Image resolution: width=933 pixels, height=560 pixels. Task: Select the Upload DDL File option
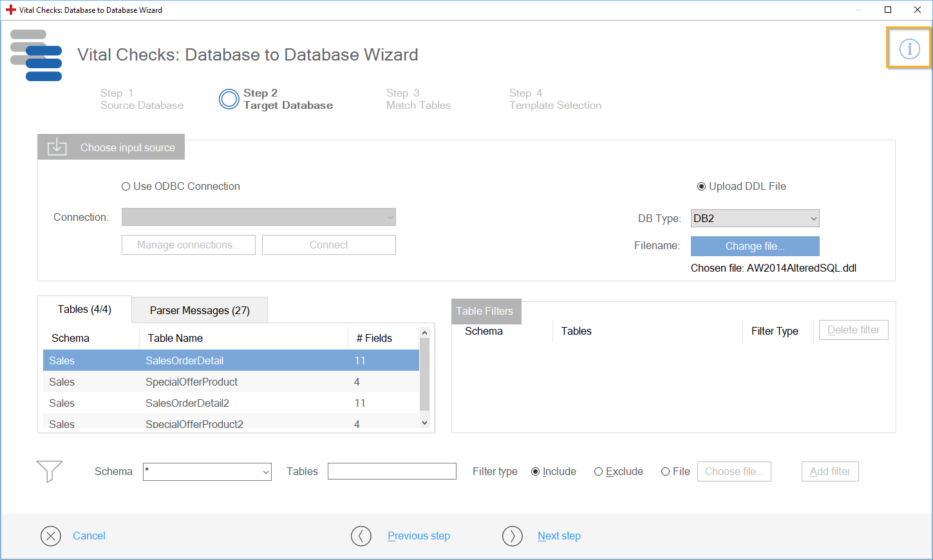click(702, 187)
